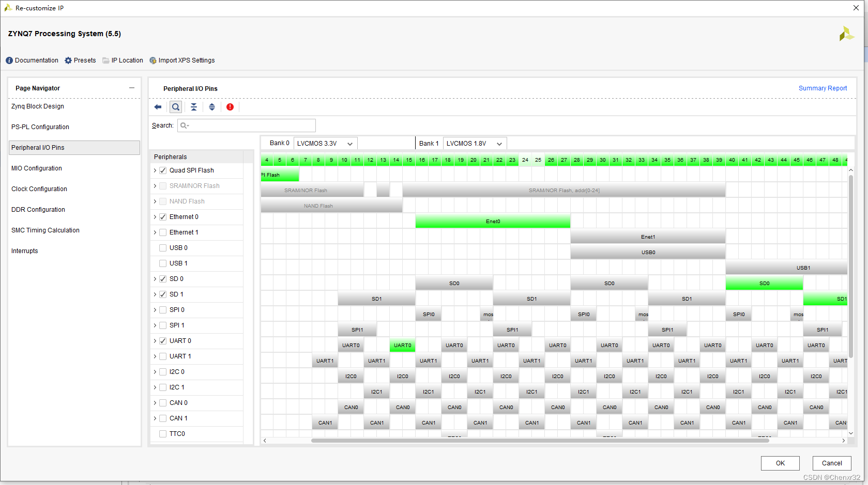The width and height of the screenshot is (868, 485).
Task: Expand the Ethernet 0 row
Action: pyautogui.click(x=155, y=217)
